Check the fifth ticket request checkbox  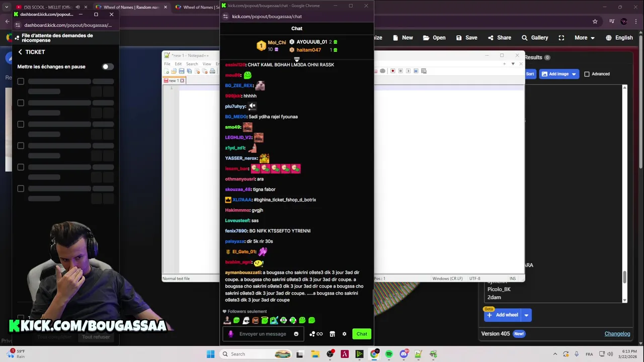(x=21, y=167)
